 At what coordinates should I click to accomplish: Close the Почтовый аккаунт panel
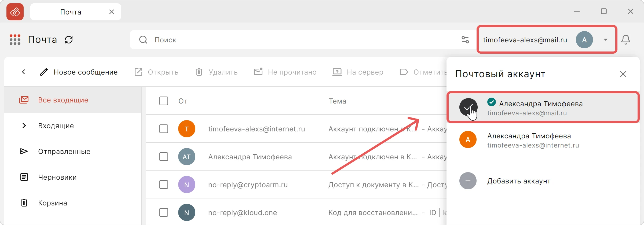pyautogui.click(x=623, y=74)
